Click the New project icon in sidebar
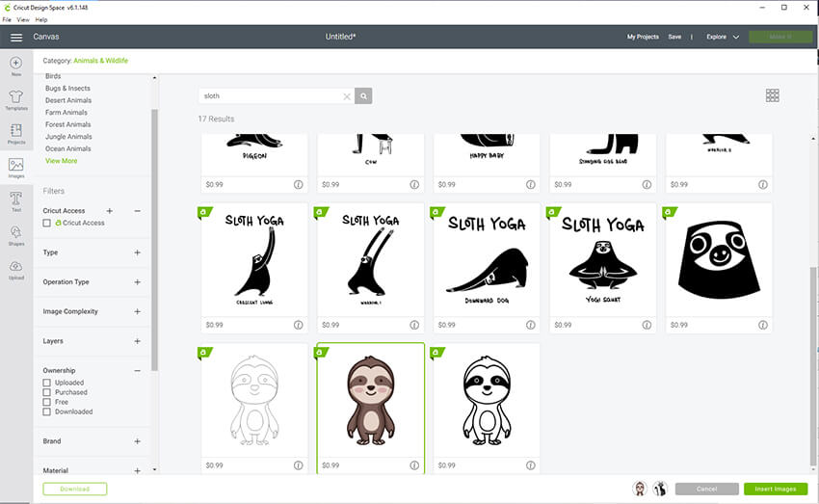 pos(16,66)
